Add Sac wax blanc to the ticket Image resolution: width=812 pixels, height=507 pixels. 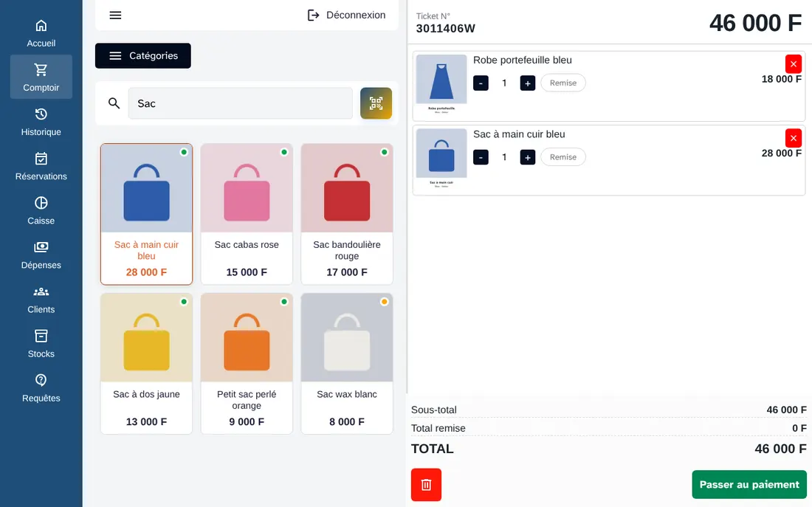[x=347, y=364]
